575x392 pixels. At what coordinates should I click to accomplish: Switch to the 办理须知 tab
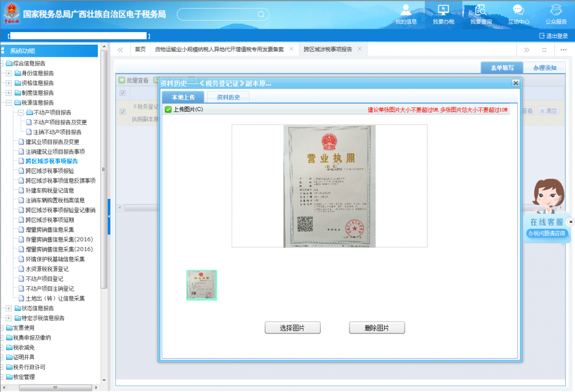click(544, 68)
